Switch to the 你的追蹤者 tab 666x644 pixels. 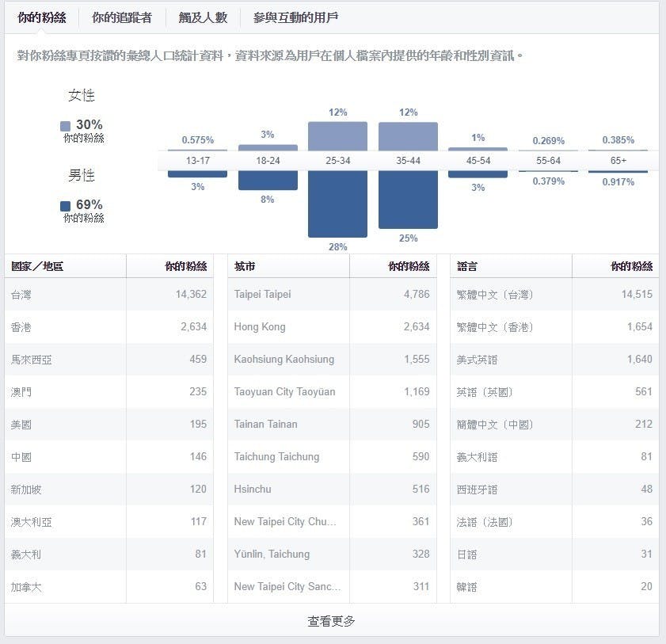121,17
